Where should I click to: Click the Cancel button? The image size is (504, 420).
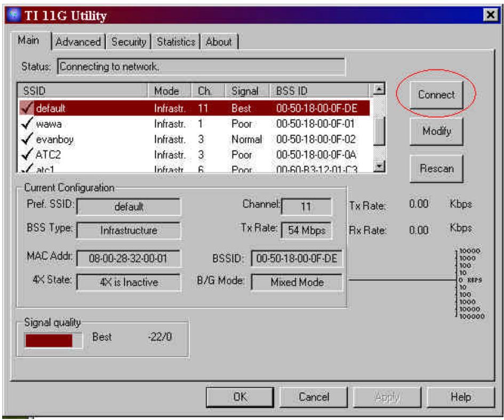314,397
